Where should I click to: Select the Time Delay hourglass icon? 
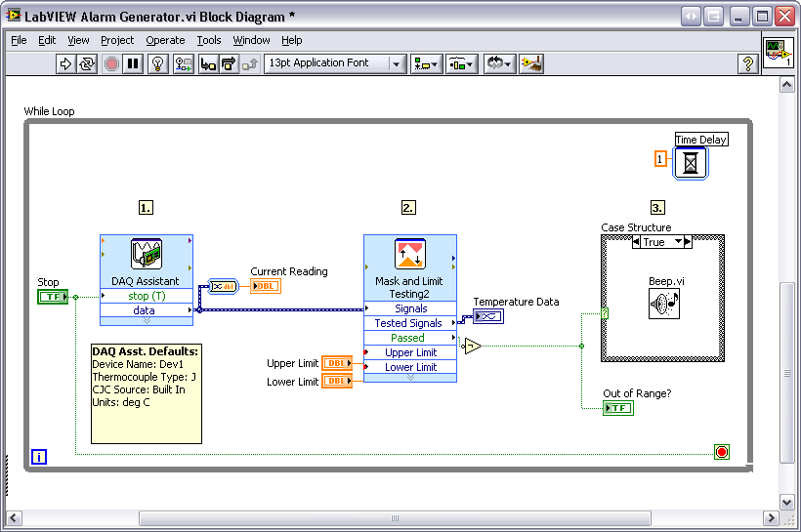691,163
